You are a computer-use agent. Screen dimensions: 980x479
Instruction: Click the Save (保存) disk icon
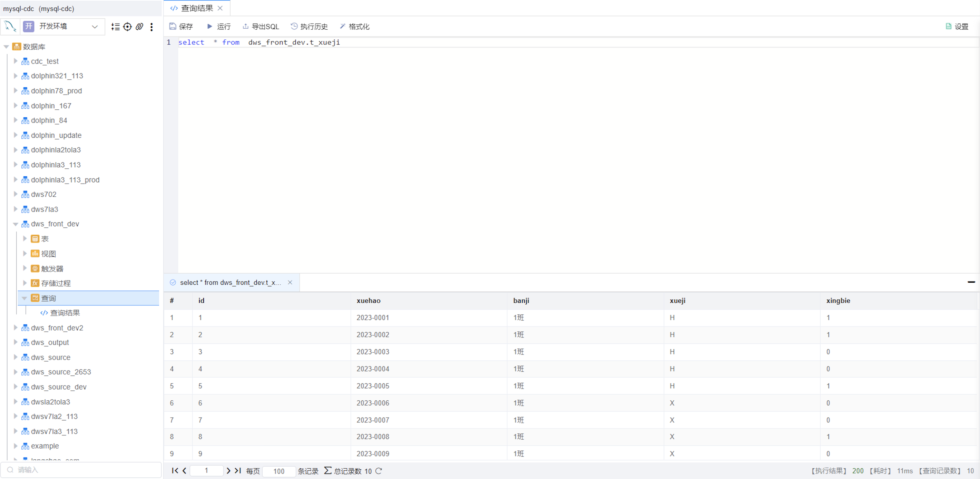(x=173, y=26)
